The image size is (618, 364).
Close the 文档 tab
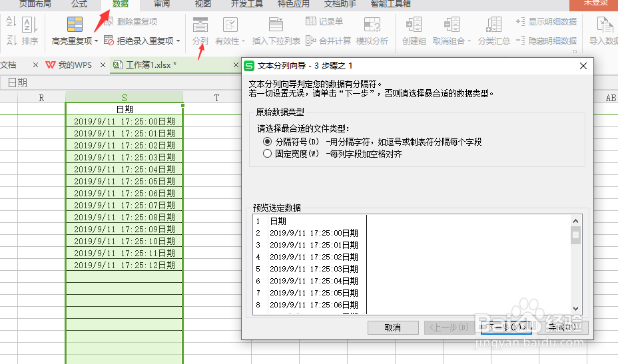[x=35, y=65]
